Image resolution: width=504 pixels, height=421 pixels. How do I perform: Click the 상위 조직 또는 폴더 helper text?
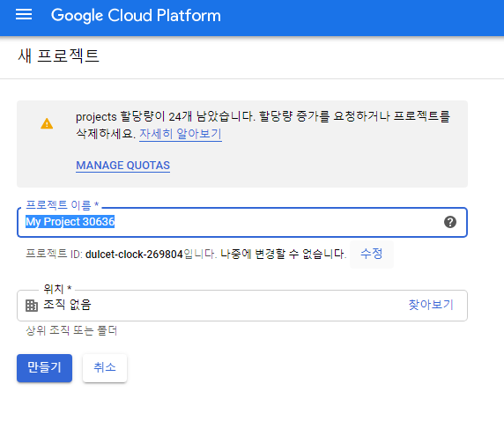click(x=71, y=330)
